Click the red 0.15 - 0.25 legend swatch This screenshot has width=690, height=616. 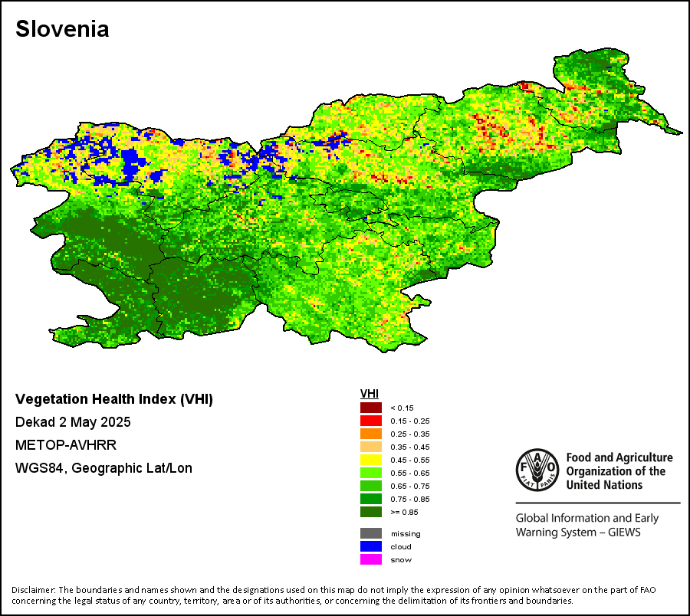[x=371, y=421]
